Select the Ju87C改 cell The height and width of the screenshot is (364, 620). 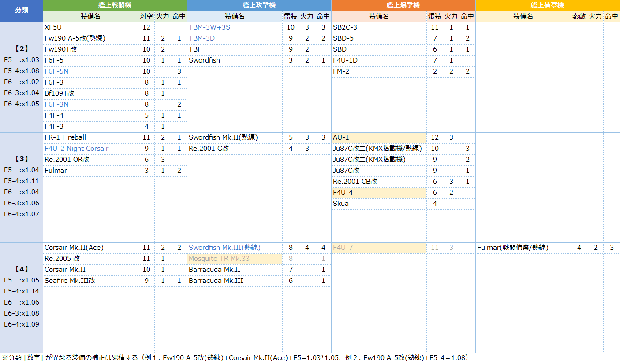click(379, 171)
